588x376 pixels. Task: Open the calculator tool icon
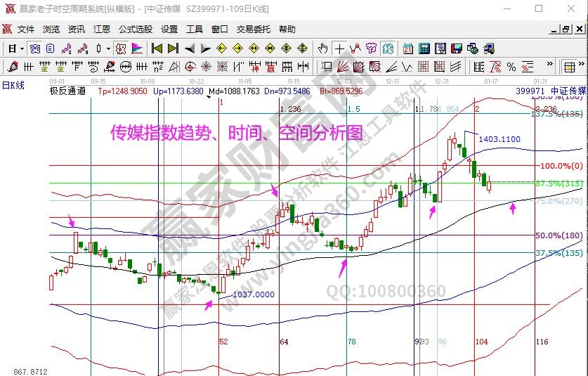click(424, 48)
